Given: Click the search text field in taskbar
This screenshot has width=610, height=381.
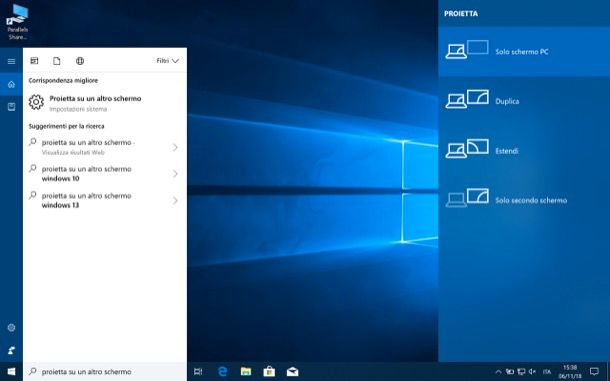Looking at the screenshot, I should [105, 372].
